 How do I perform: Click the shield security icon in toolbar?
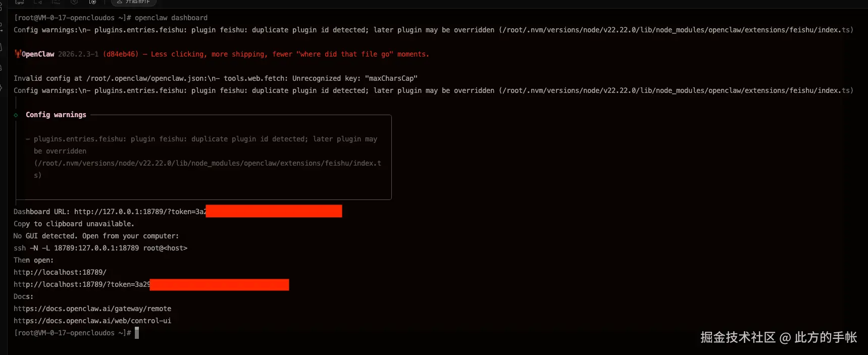[x=74, y=2]
